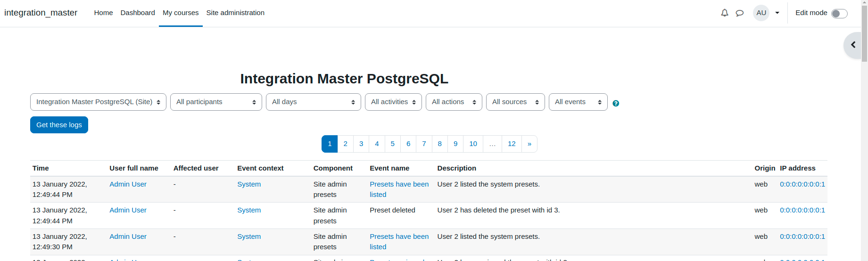Click the IP address in the 12:49:30 PM row

click(802, 237)
